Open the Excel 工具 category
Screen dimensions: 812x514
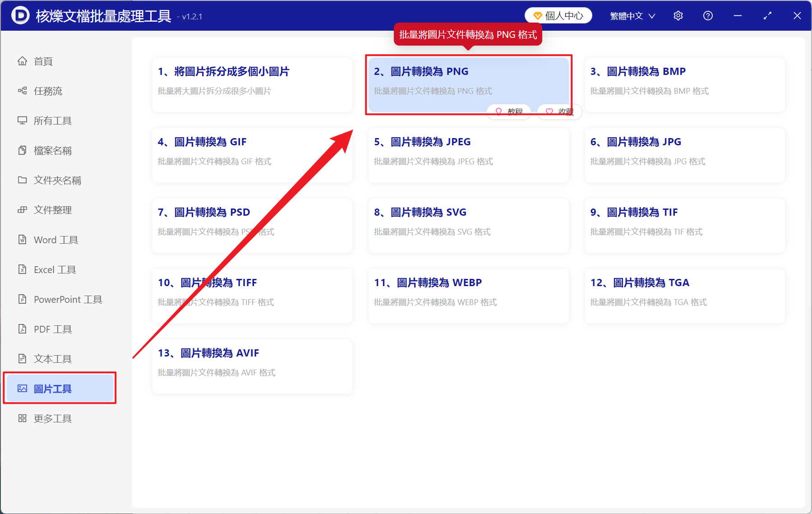[53, 269]
